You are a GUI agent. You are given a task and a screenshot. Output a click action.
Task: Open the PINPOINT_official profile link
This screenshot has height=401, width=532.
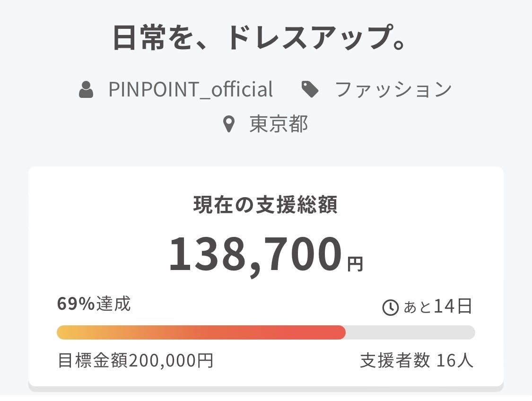click(x=191, y=89)
